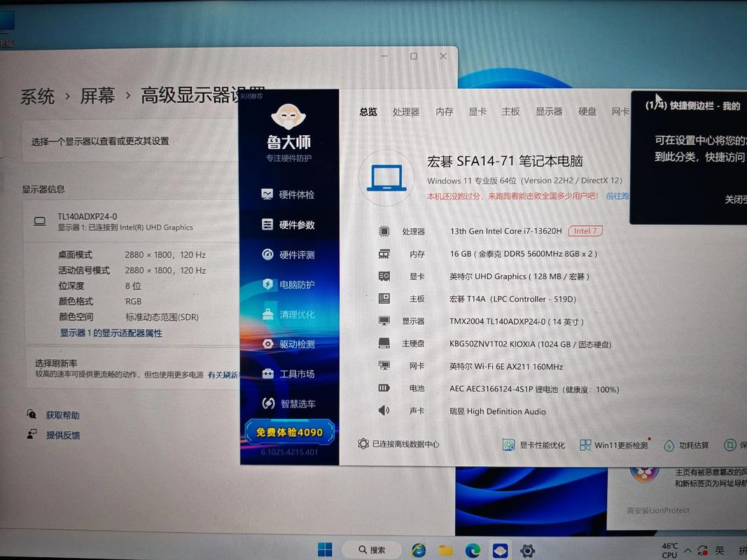Click processor text 13th Gen Intel Core i7-13620H
This screenshot has height=560, width=747.
tap(506, 231)
